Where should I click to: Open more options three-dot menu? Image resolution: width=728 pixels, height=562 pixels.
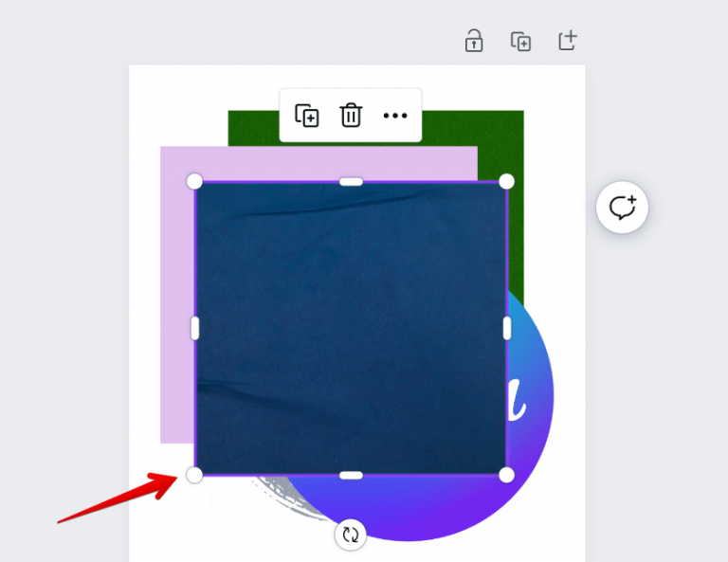coord(395,115)
